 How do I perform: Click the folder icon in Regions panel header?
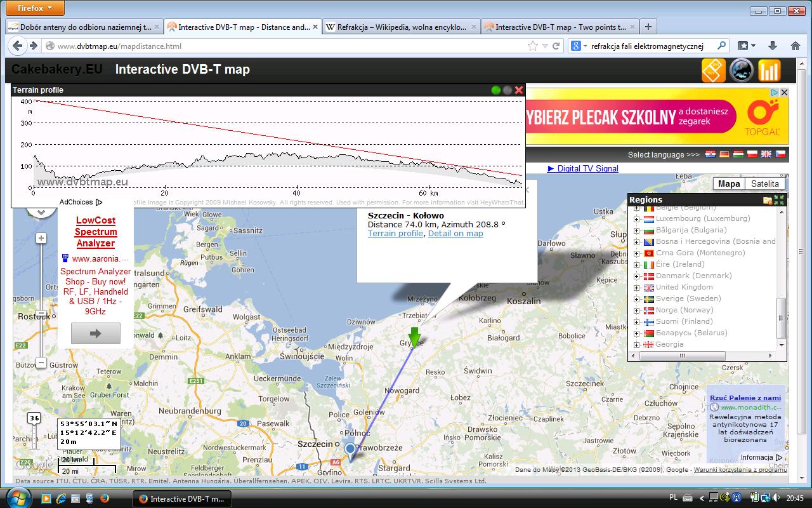[768, 200]
